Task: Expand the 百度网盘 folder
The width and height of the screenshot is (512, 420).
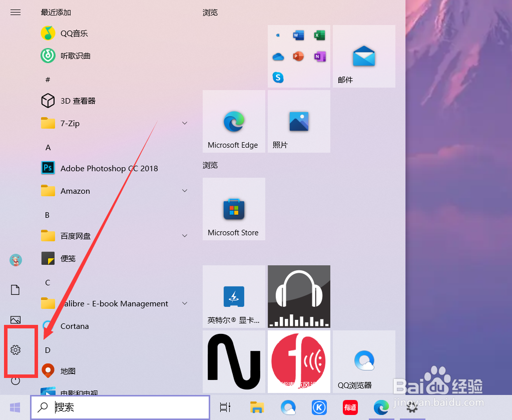Action: [x=185, y=236]
